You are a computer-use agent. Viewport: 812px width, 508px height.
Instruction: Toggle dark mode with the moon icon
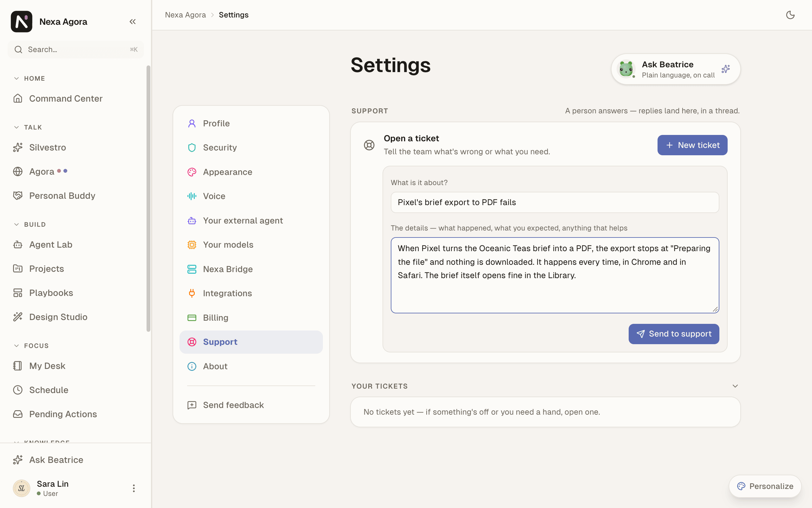point(790,15)
